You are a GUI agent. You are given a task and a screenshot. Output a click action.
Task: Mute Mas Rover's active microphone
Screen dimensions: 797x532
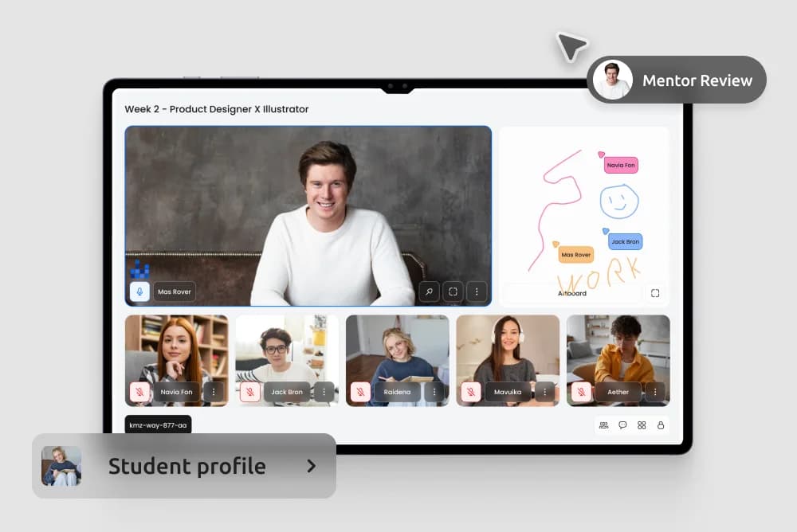click(139, 291)
